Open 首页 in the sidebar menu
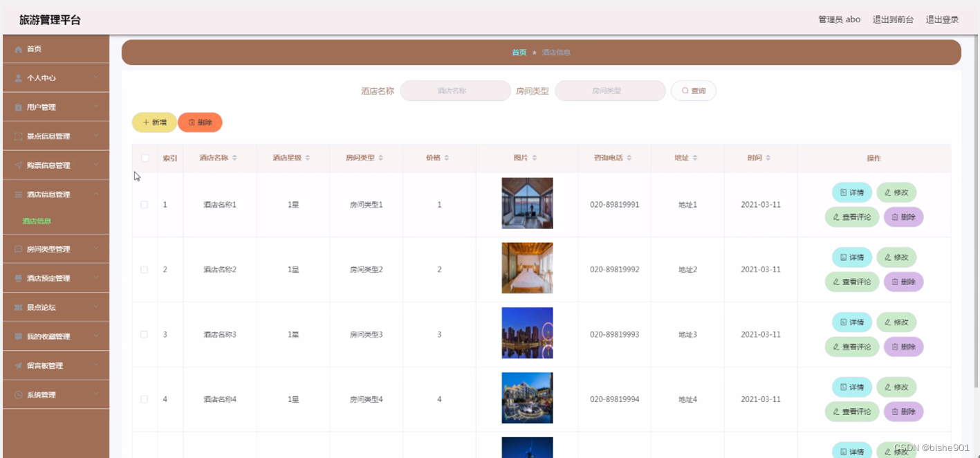 pyautogui.click(x=56, y=49)
